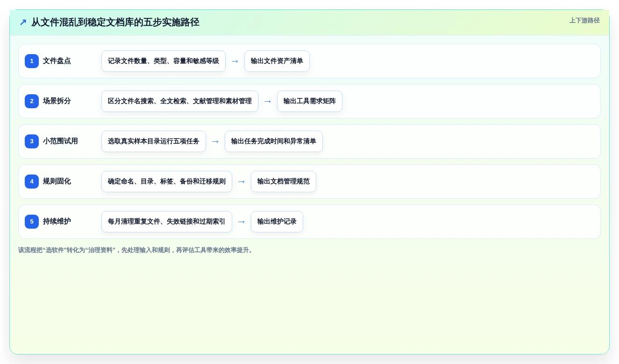The image size is (619, 364).
Task: Select the 小范围试用 step label
Action: tap(60, 141)
